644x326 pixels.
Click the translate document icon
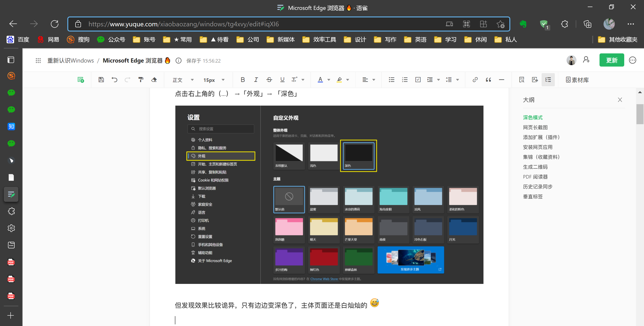(535, 80)
